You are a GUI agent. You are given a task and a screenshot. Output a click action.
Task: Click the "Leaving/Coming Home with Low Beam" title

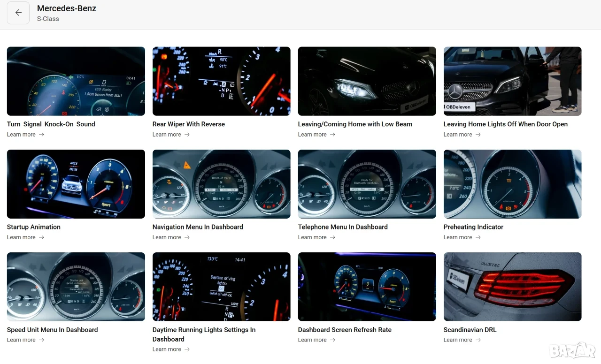(x=355, y=124)
